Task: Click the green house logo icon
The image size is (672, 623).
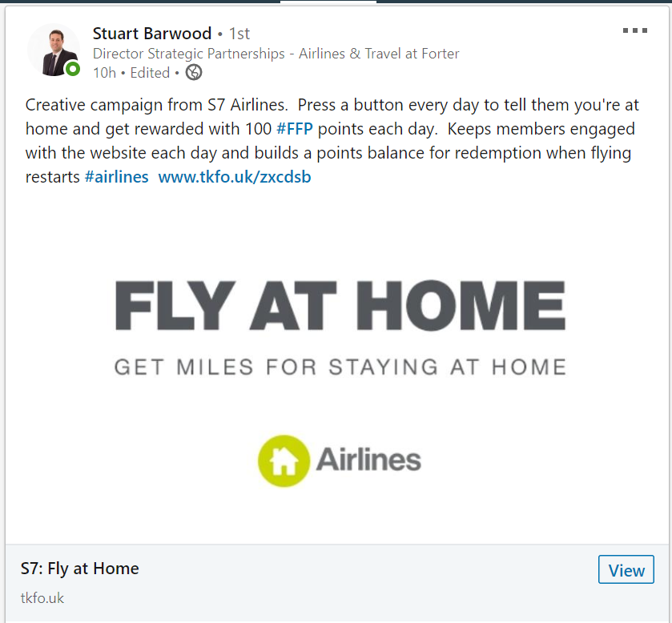Action: (x=284, y=460)
